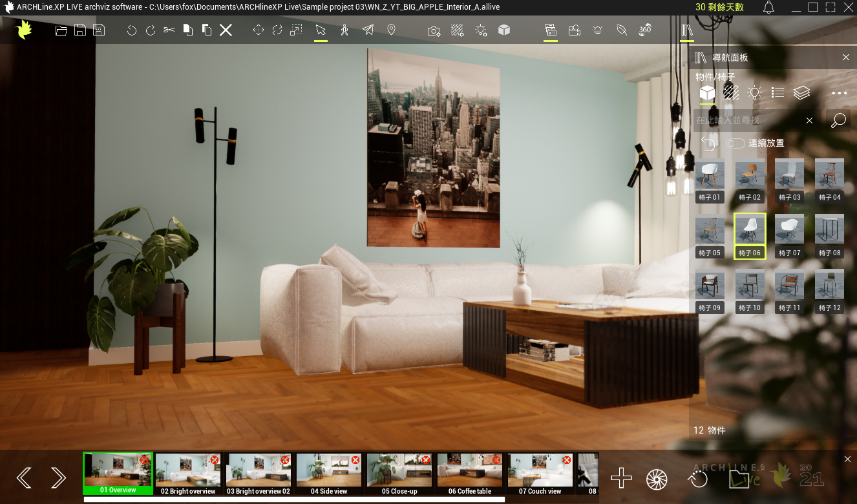Expand the three-dots more options menu

tap(839, 93)
